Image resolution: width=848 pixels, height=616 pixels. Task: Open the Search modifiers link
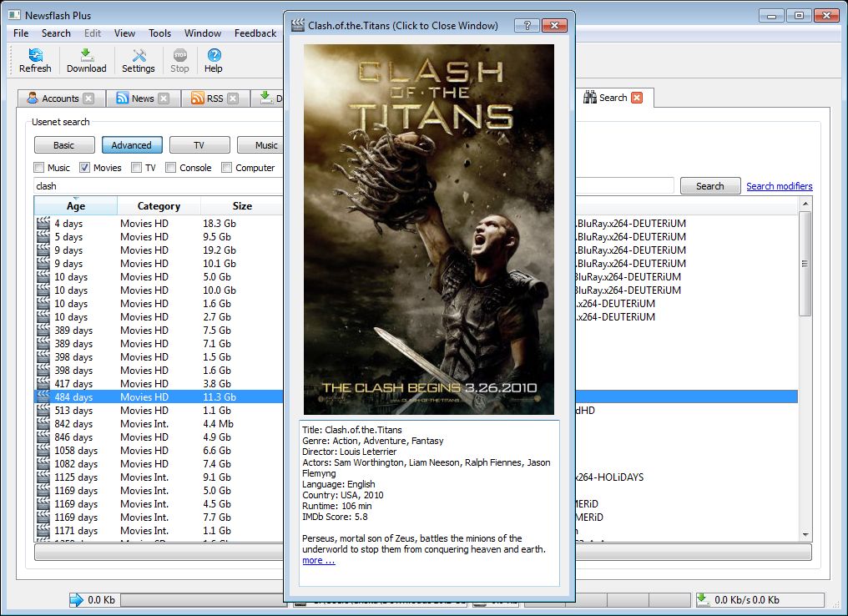pyautogui.click(x=779, y=185)
